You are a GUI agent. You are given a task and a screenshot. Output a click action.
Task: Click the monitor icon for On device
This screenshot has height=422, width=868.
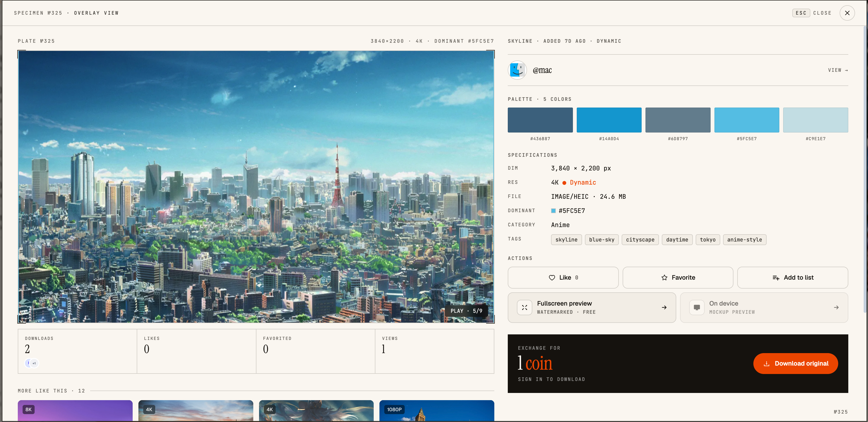point(697,307)
